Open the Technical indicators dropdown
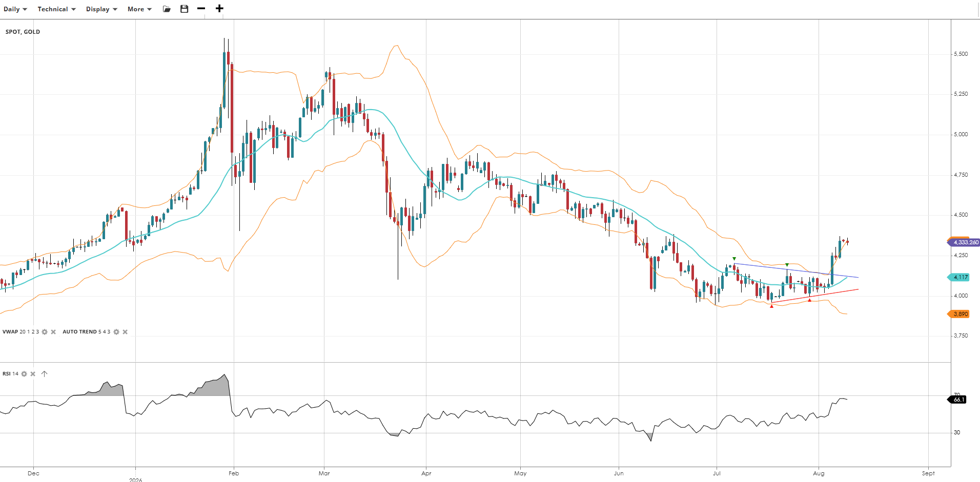 (x=56, y=9)
